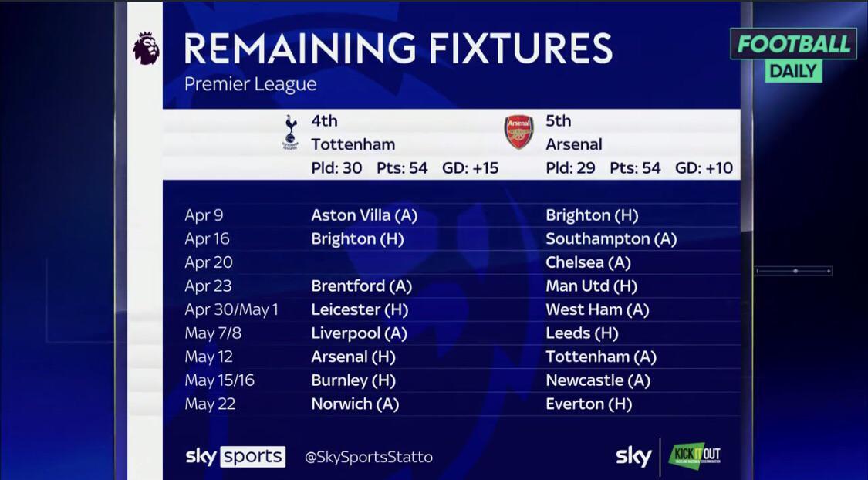This screenshot has height=480, width=868.
Task: Select Arsenal's Chelsea (A) fixture
Action: tap(588, 262)
